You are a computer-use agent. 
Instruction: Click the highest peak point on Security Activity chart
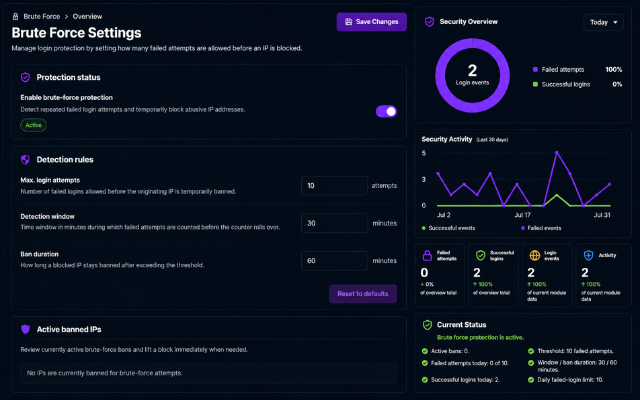556,153
